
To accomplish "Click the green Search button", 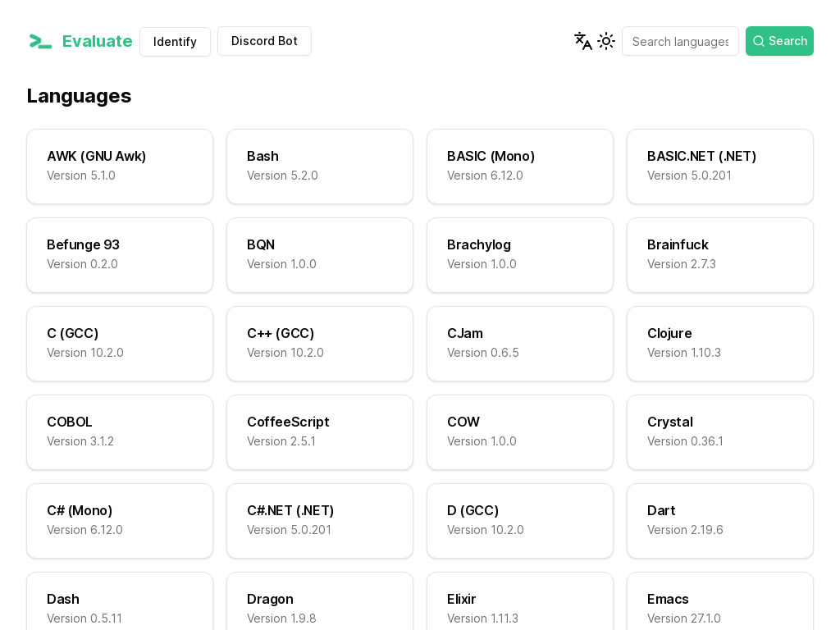I will click(x=779, y=41).
